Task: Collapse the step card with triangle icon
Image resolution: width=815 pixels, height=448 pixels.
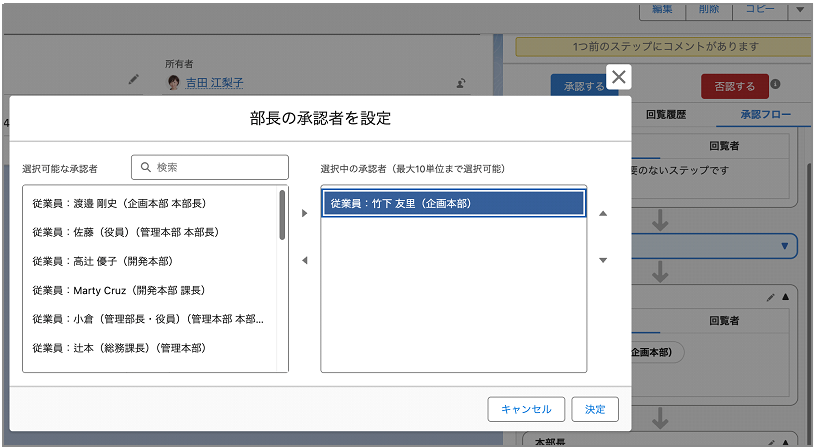Action: click(x=785, y=297)
